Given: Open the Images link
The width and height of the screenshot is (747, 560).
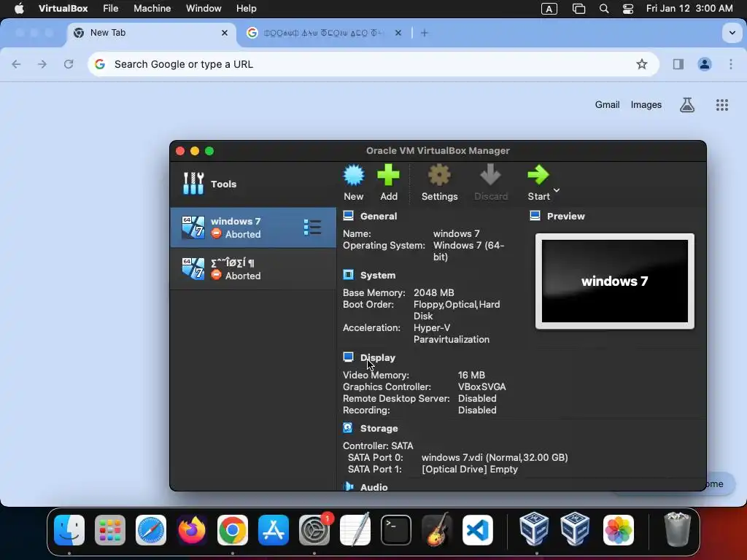Looking at the screenshot, I should pyautogui.click(x=646, y=105).
